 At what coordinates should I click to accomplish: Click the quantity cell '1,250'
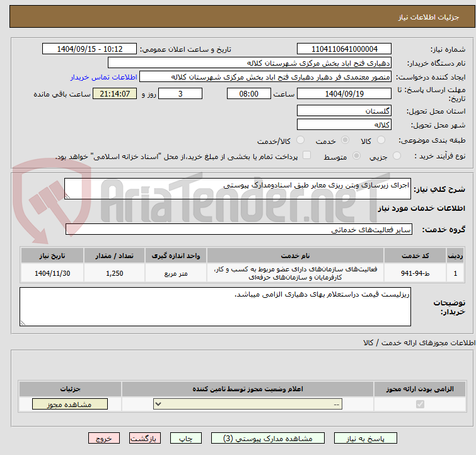click(x=115, y=273)
